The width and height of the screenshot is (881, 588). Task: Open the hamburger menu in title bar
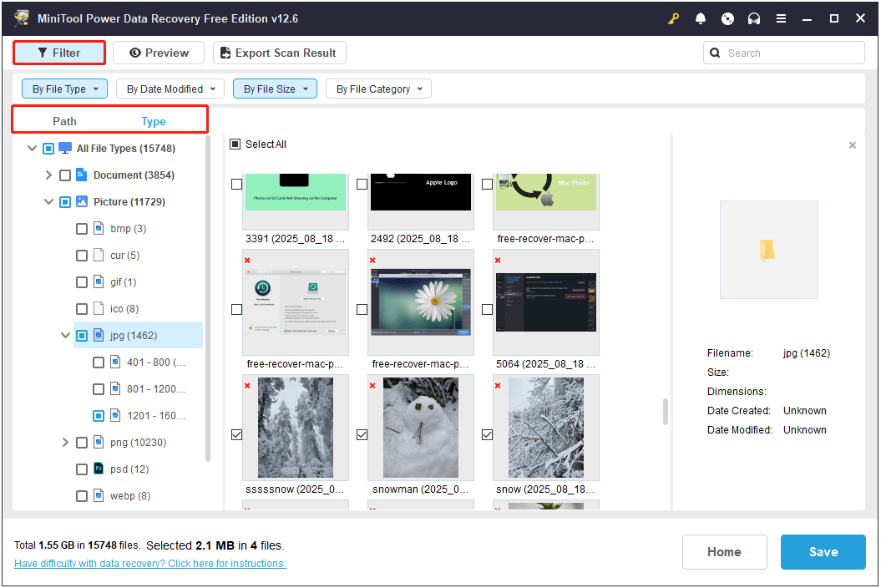[x=781, y=18]
